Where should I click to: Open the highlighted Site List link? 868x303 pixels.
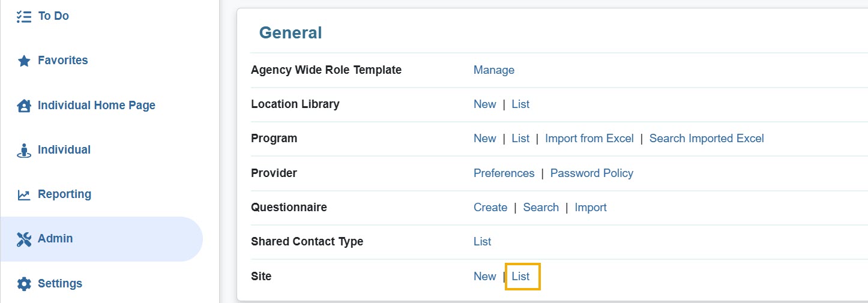[520, 277]
